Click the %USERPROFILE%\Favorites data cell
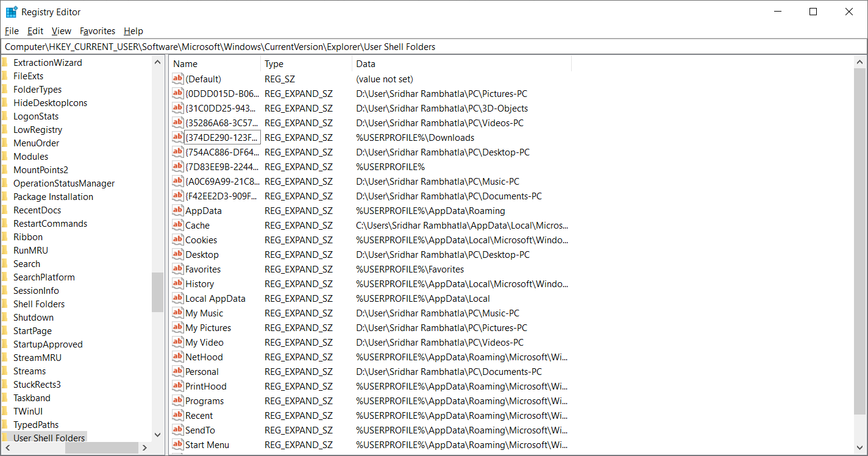The image size is (868, 456). [x=410, y=269]
